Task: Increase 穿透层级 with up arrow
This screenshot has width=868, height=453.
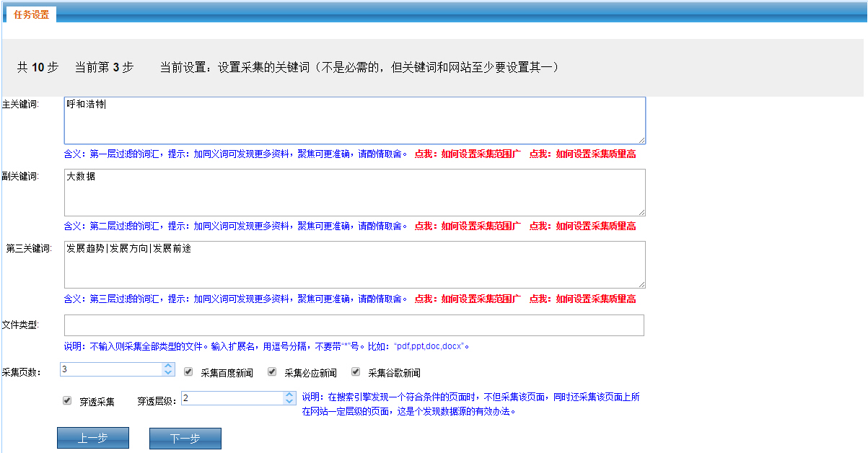Action: click(289, 395)
